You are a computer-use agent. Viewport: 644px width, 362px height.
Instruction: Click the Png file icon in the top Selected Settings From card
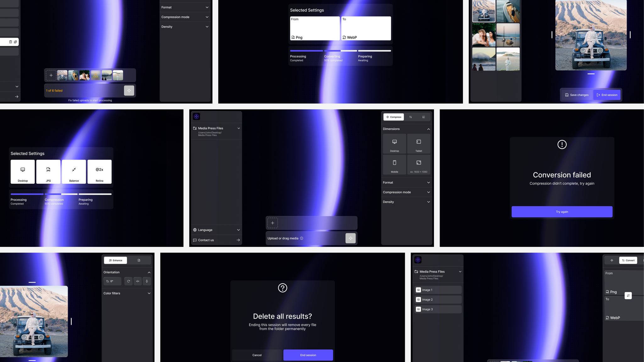[293, 37]
